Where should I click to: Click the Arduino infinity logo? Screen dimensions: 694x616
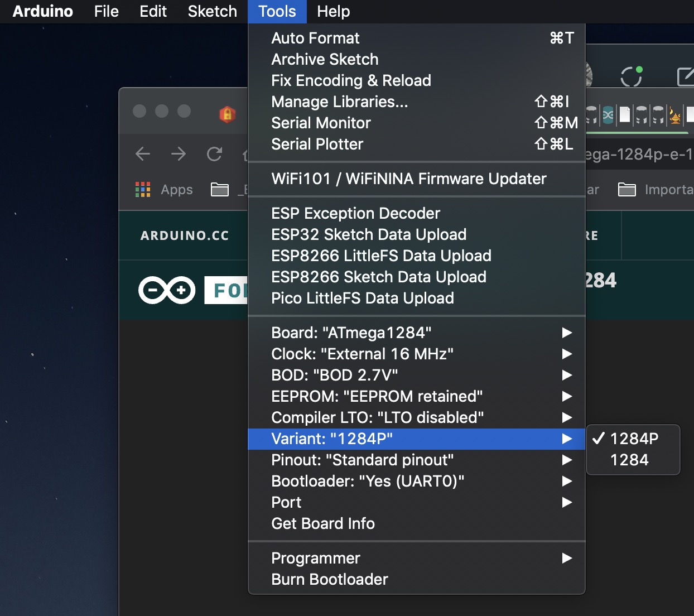click(x=167, y=290)
